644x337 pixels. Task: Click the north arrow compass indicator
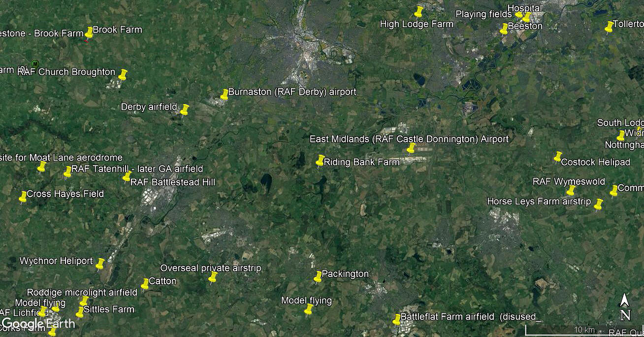(x=625, y=307)
